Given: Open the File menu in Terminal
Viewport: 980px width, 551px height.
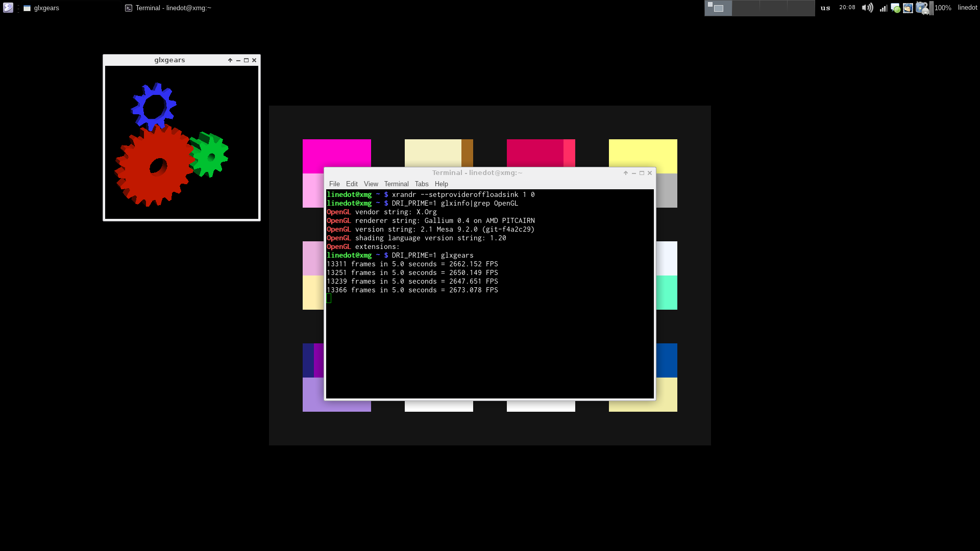Looking at the screenshot, I should point(334,184).
